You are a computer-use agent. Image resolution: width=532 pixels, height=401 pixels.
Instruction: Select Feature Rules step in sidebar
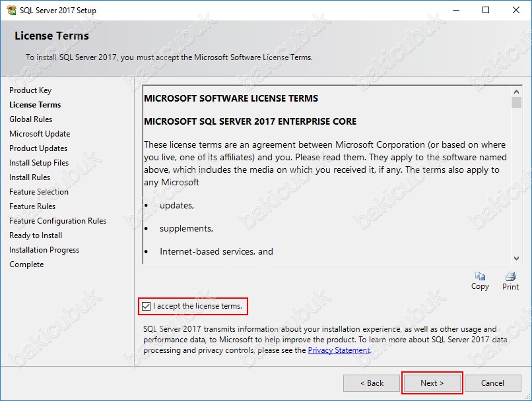32,206
